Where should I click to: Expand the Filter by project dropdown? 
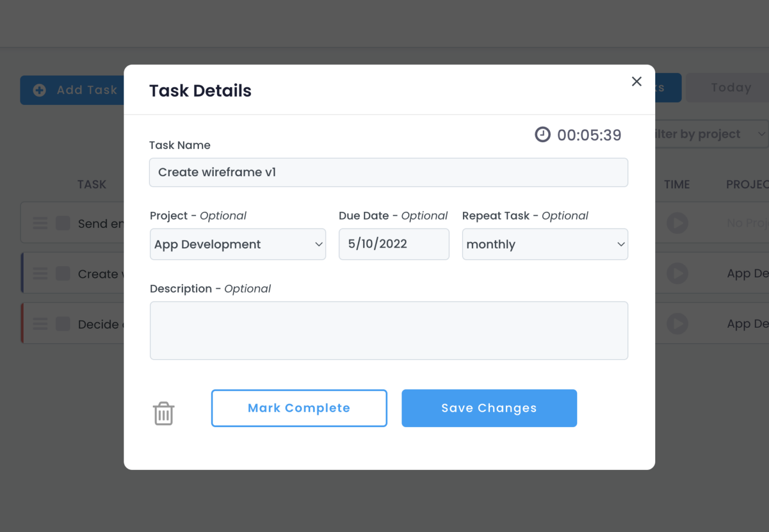[711, 135]
